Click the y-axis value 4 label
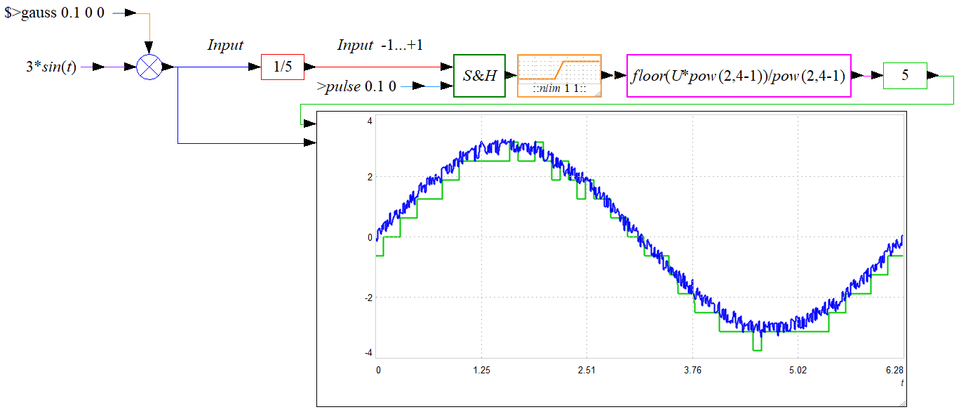The image size is (980, 419). click(369, 121)
